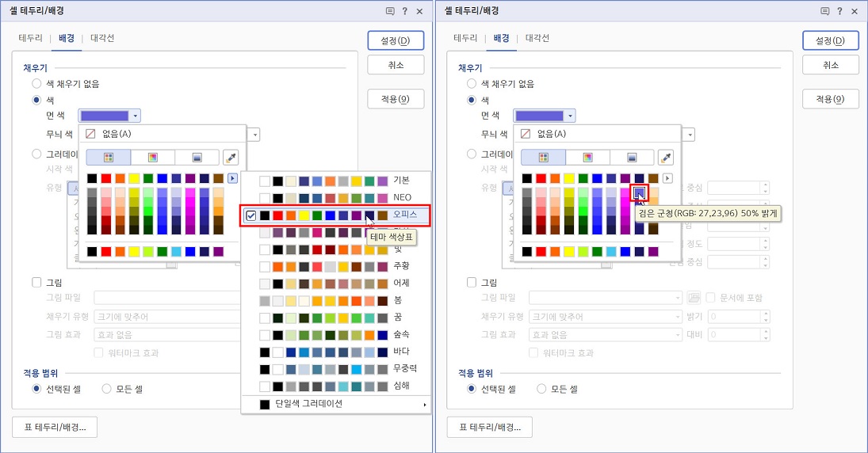Open 그림 효과 dropdown in right dialog
The width and height of the screenshot is (868, 453).
(x=606, y=335)
